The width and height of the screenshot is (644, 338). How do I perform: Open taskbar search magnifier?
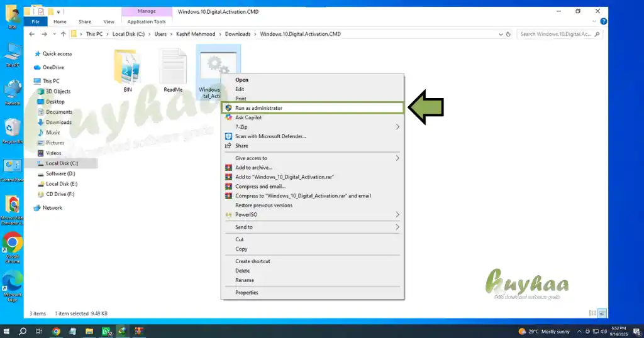click(x=23, y=331)
